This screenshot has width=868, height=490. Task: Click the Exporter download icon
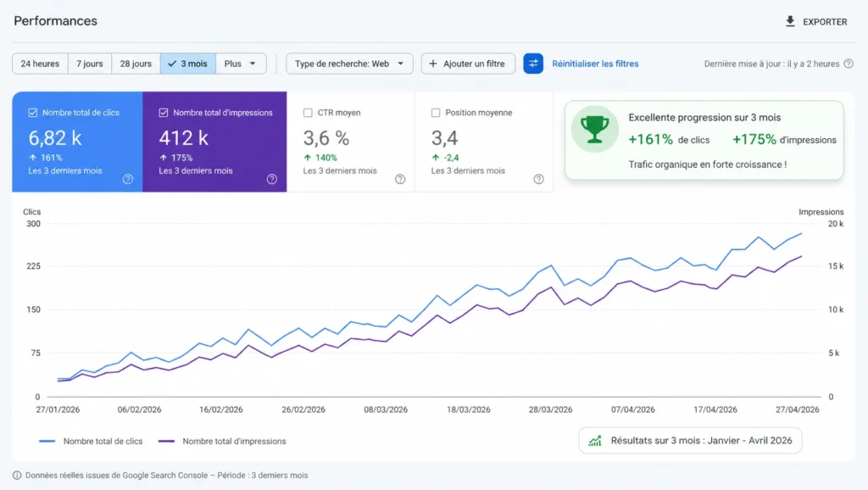pos(789,22)
